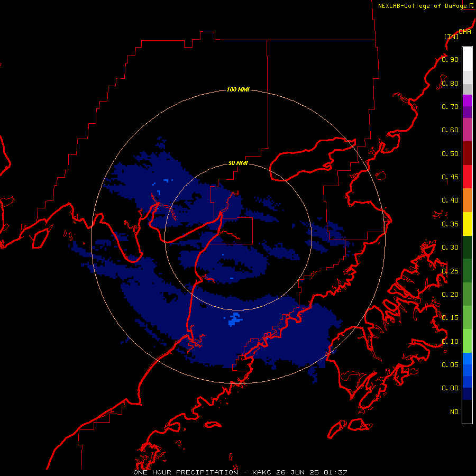Select the orange legend swatch
The height and width of the screenshot is (476, 476).
click(x=467, y=200)
